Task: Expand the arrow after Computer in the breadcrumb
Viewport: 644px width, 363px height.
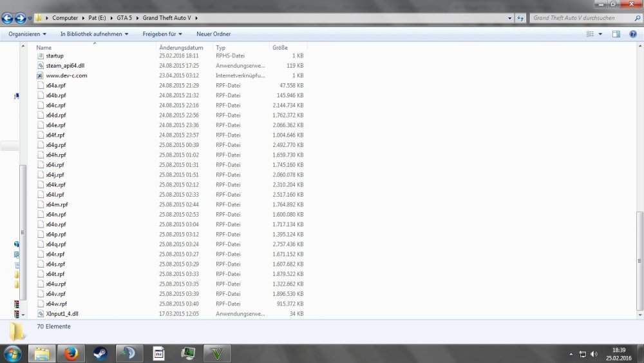Action: (x=83, y=18)
